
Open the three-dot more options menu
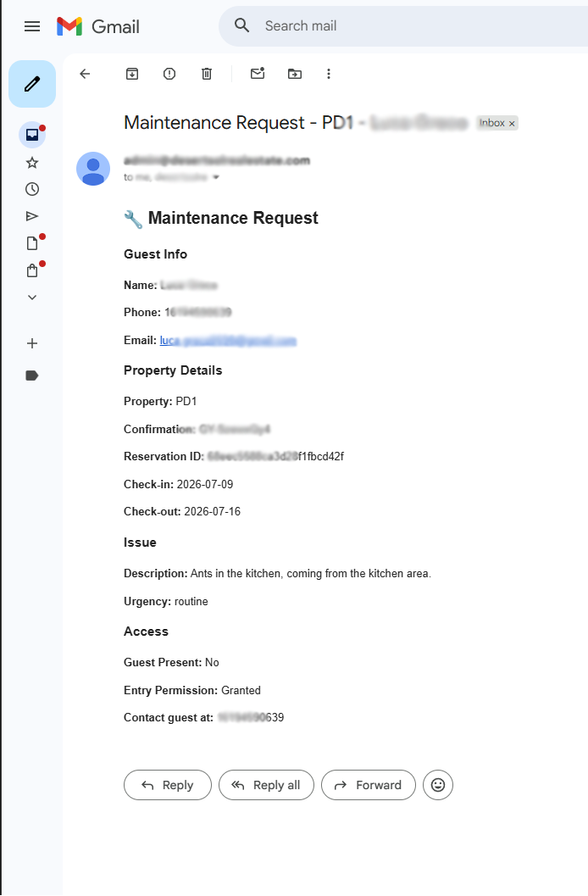tap(329, 74)
